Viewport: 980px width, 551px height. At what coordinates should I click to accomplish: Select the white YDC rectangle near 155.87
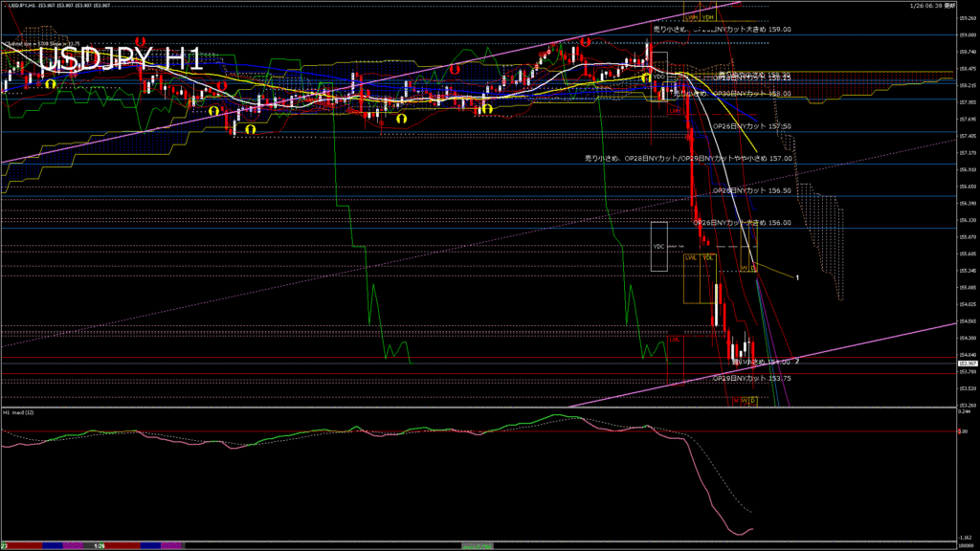coord(658,246)
